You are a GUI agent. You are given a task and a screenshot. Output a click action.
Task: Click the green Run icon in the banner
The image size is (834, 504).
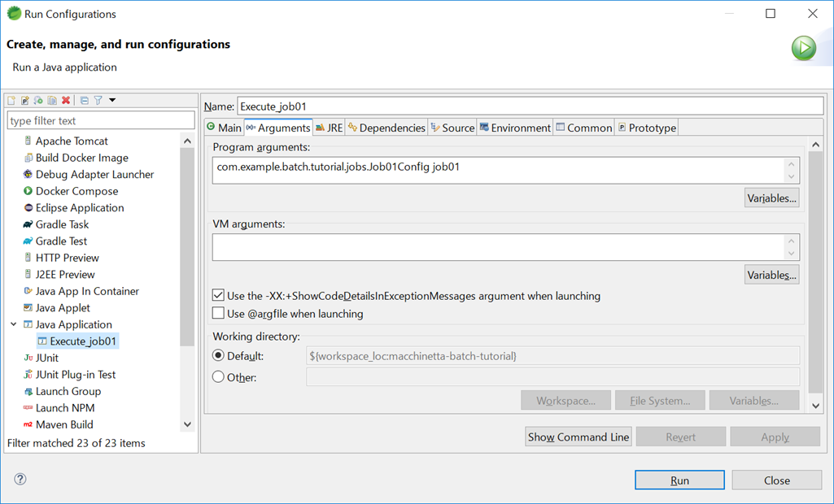pyautogui.click(x=803, y=48)
